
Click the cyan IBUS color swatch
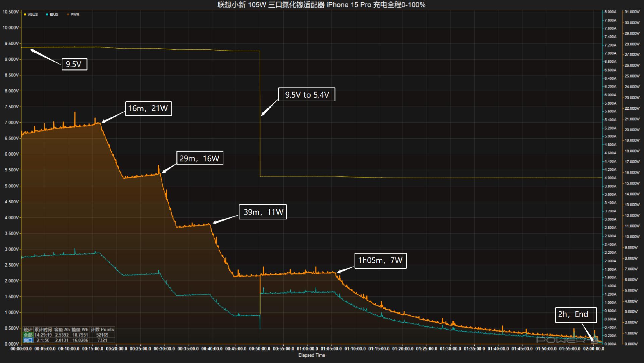(x=47, y=15)
